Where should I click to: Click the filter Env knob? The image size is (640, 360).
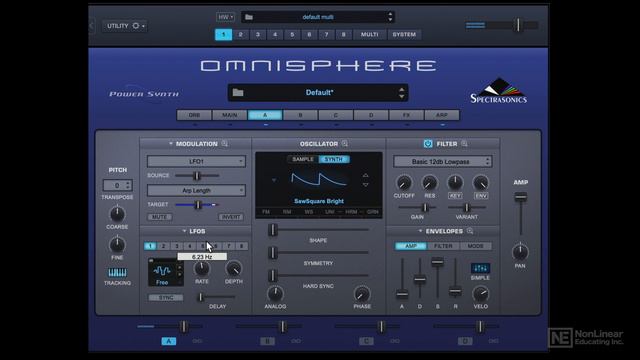(x=481, y=183)
